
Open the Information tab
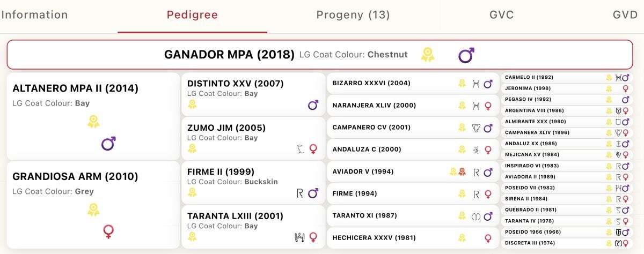point(34,15)
